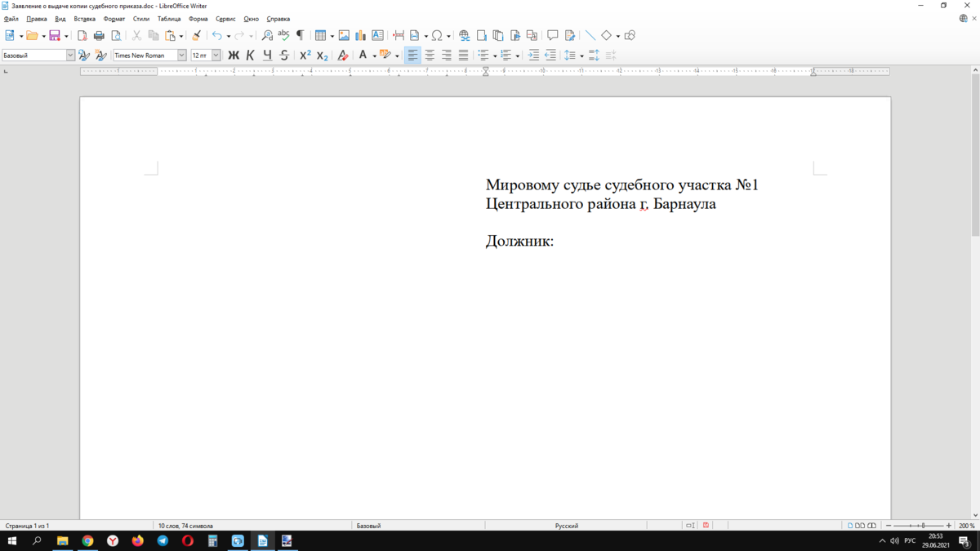Image resolution: width=980 pixels, height=551 pixels.
Task: Click the 200 % zoom level
Action: tap(966, 526)
